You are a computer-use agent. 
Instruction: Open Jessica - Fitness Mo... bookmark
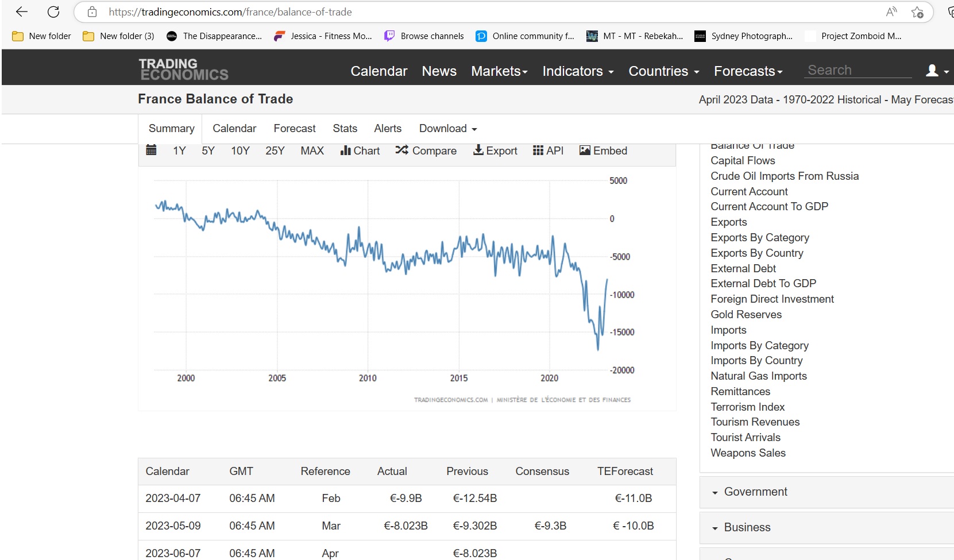click(x=323, y=36)
